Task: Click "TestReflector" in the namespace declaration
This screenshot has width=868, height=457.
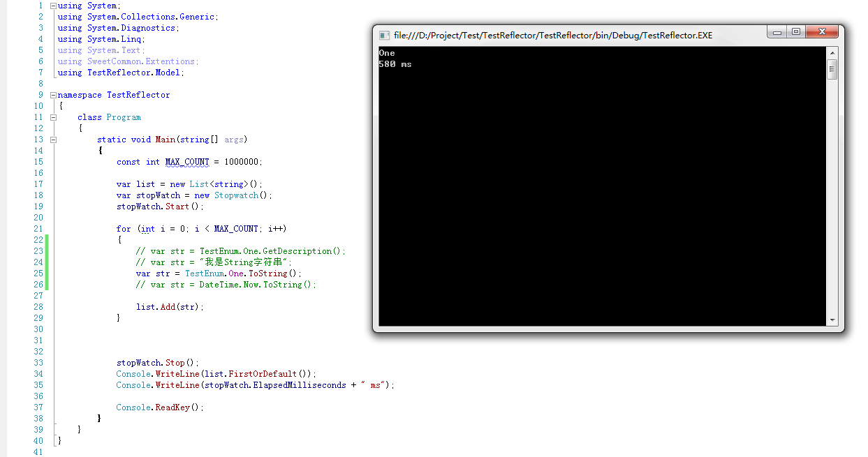Action: [138, 95]
